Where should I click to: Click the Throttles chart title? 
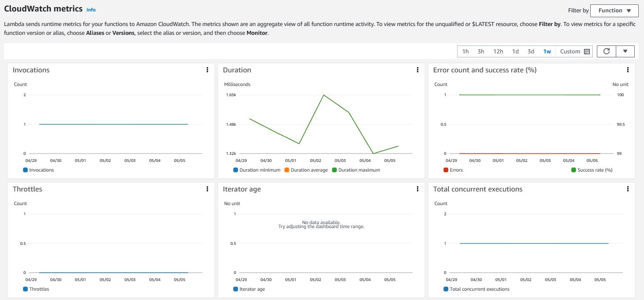pos(27,189)
